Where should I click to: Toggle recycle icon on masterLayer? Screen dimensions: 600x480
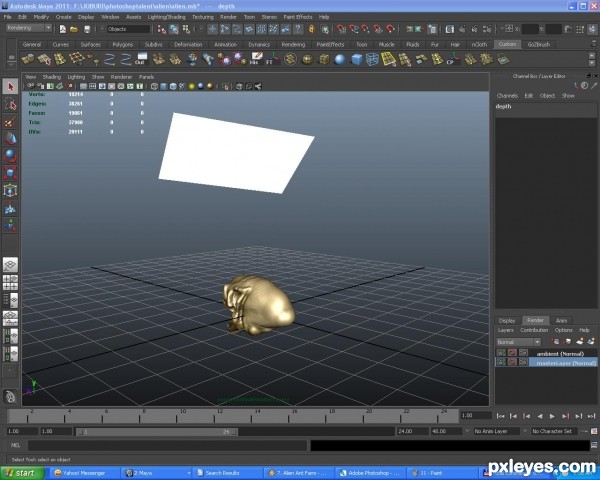[x=512, y=362]
